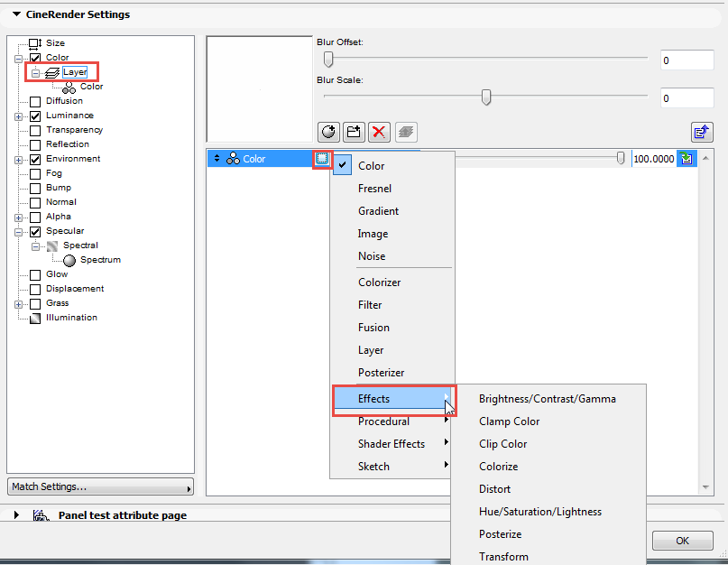Click the Blur Offset slider handle

coord(328,59)
